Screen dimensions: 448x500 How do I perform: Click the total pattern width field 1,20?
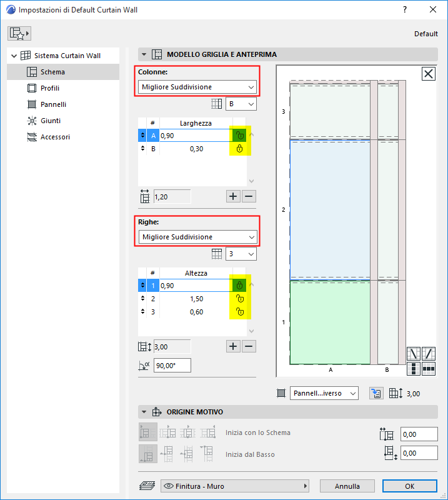pos(172,197)
